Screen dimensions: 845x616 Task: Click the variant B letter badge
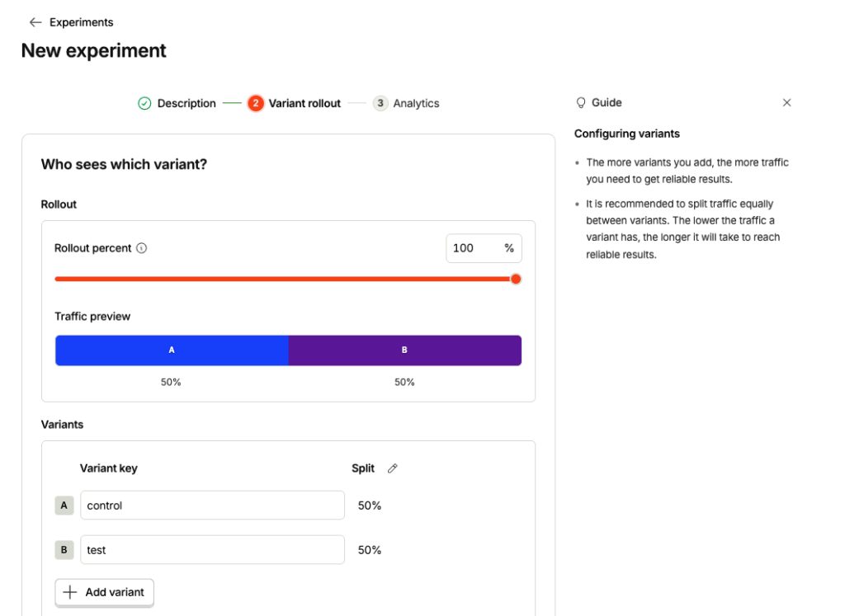point(64,550)
